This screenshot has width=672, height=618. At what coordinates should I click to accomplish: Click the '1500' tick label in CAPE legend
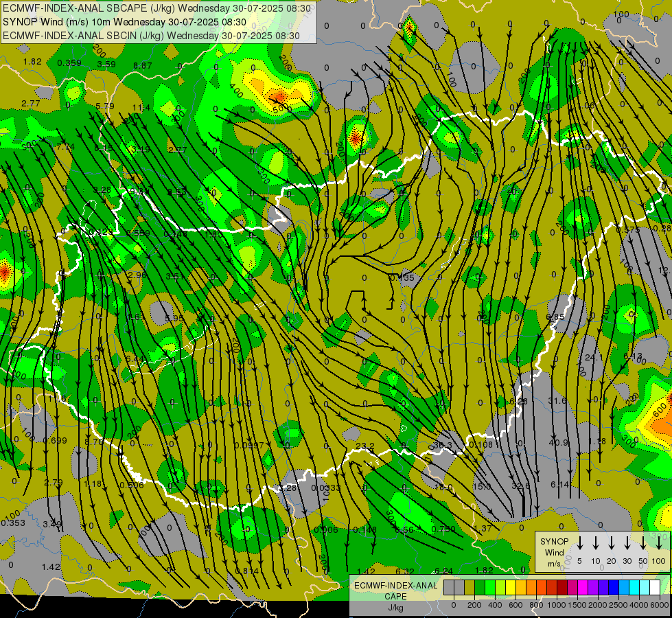(577, 605)
